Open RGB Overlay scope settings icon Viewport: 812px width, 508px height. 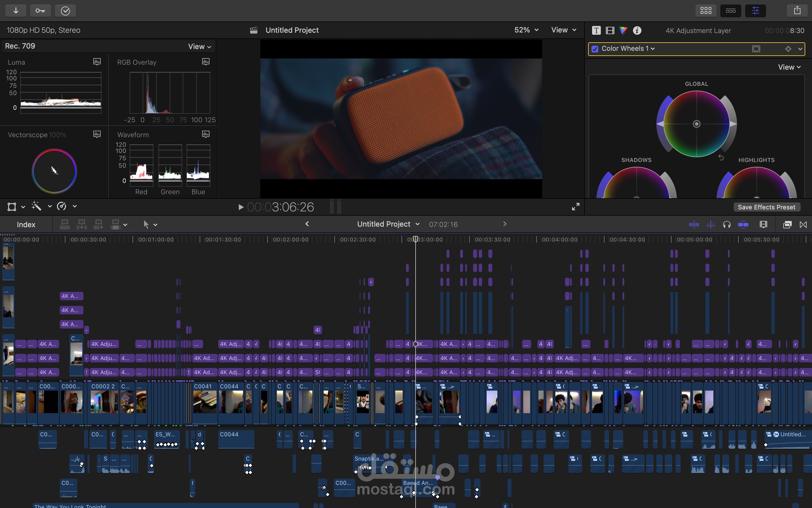[x=206, y=62]
